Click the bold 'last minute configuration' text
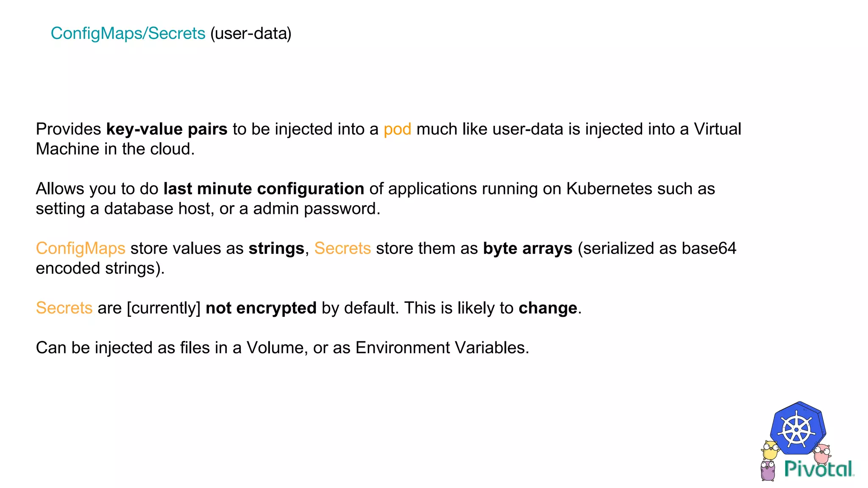This screenshot has height=488, width=868. (x=264, y=189)
